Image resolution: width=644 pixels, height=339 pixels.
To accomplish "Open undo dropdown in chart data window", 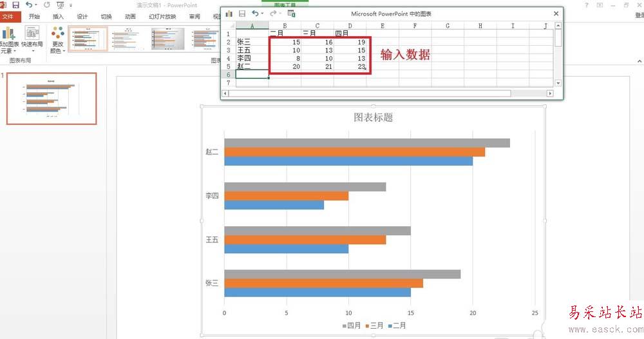I will point(263,14).
